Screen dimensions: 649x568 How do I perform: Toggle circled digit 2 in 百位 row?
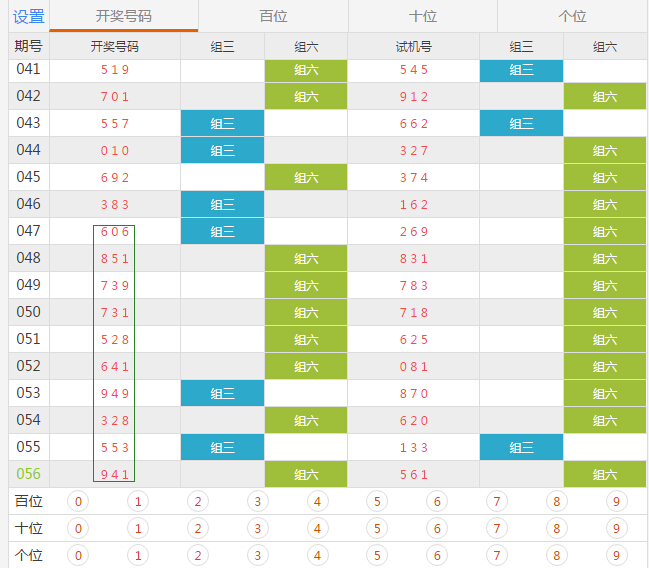coord(198,501)
